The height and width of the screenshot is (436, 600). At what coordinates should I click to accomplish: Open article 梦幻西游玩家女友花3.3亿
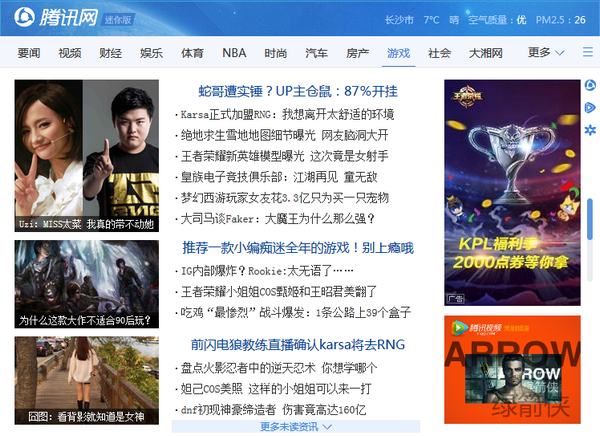(284, 198)
